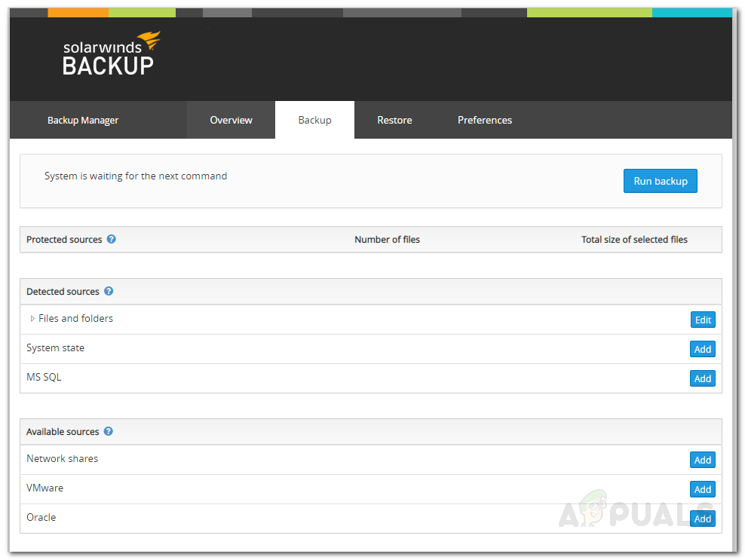The image size is (745, 560).
Task: Click the Number of files column header
Action: click(x=388, y=240)
